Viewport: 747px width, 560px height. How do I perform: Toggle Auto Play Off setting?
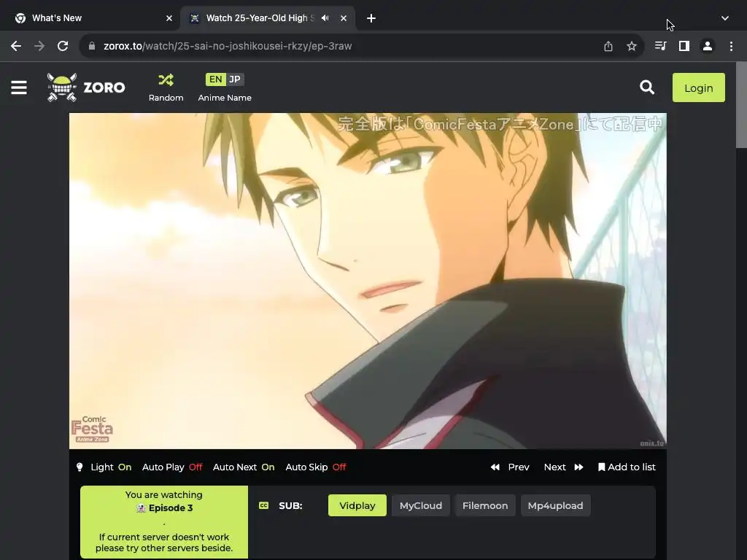pyautogui.click(x=172, y=467)
